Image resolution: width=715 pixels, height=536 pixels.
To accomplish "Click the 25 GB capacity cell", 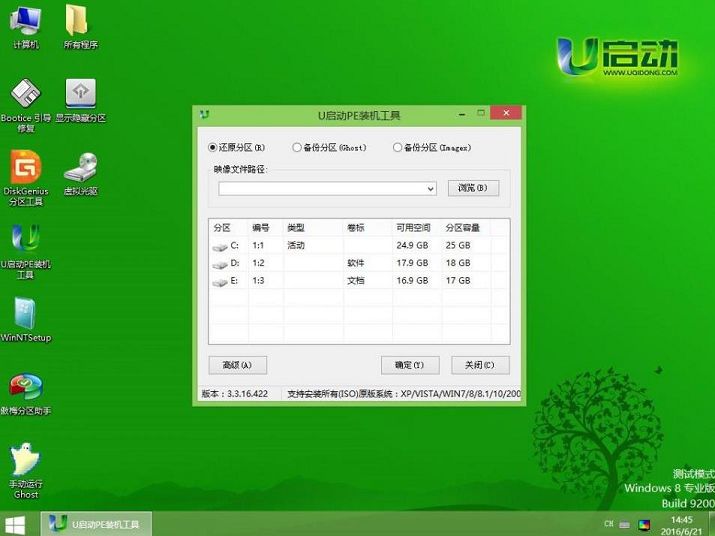I will (458, 245).
